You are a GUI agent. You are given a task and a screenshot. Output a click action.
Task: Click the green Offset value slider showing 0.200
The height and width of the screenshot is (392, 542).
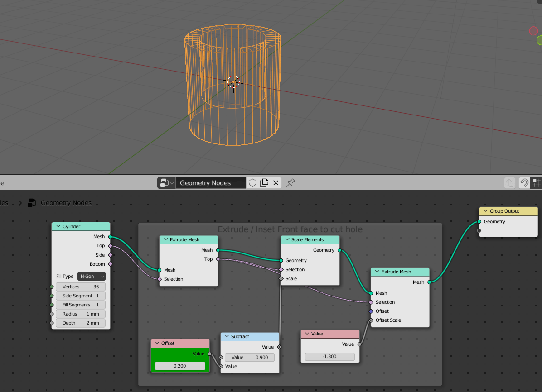point(180,366)
